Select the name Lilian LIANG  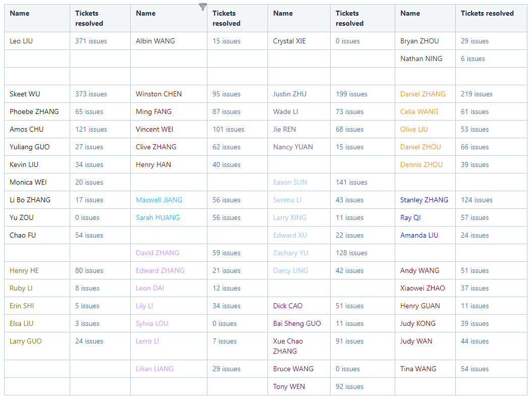(155, 369)
